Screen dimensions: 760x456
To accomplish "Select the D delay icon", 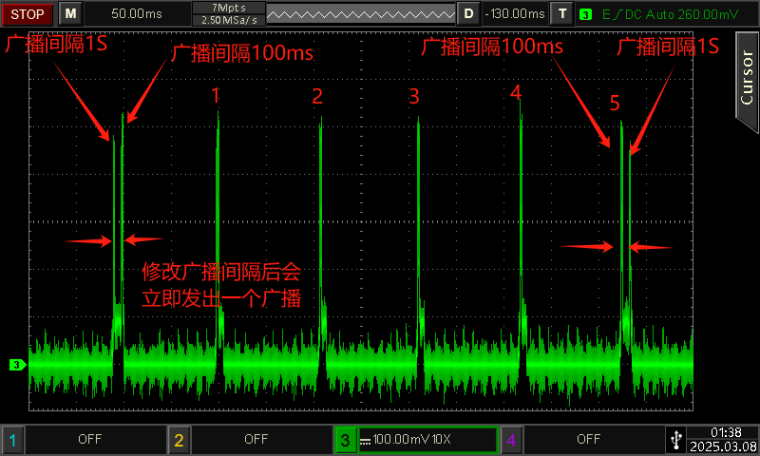I will coord(468,14).
